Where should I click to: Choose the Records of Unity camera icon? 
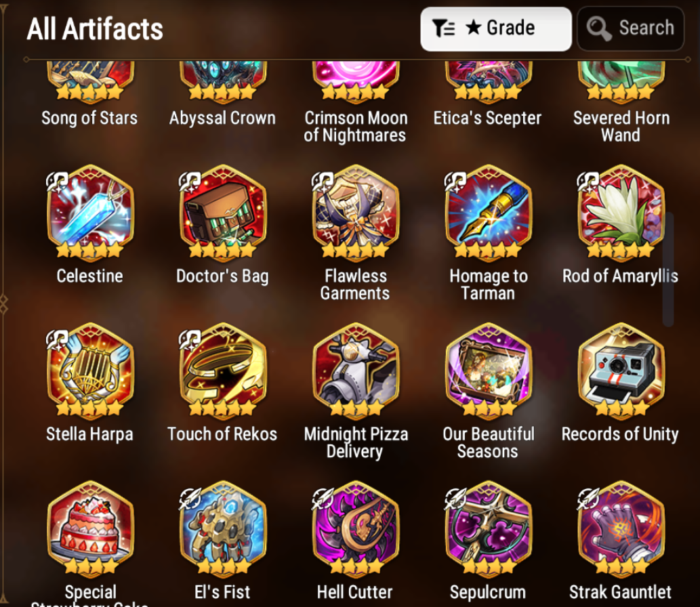tap(621, 371)
